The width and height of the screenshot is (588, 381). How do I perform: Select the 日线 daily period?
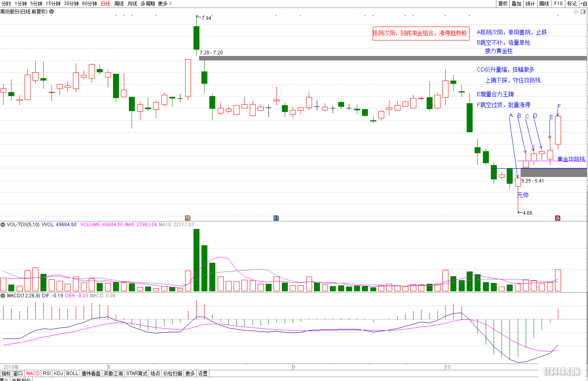(x=105, y=4)
